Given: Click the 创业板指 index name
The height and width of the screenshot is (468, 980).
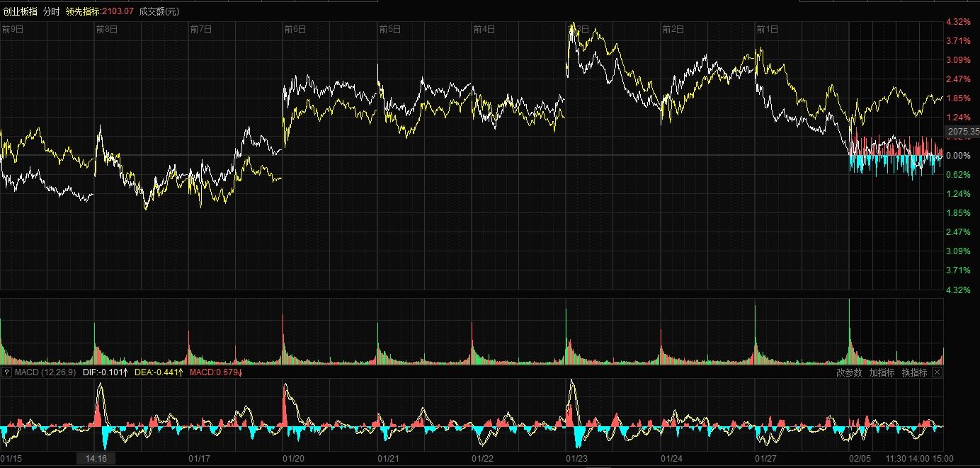Looking at the screenshot, I should pyautogui.click(x=21, y=11).
